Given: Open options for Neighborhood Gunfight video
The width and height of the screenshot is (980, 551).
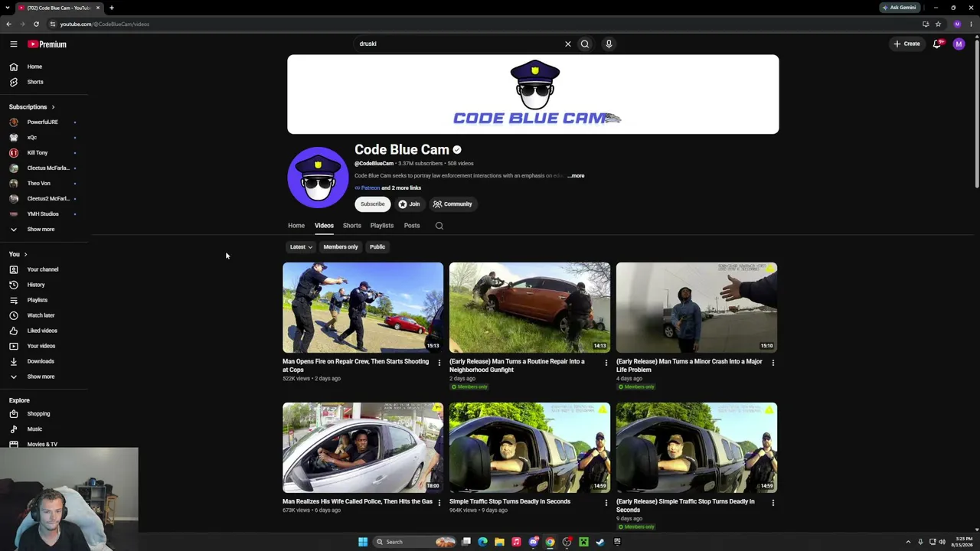Looking at the screenshot, I should click(606, 363).
